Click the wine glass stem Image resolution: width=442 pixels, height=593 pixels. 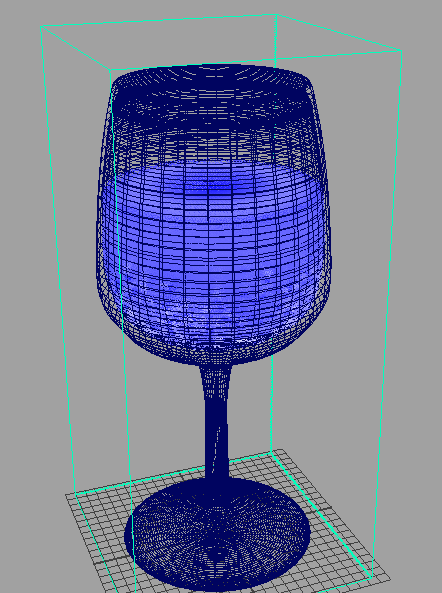click(x=217, y=422)
